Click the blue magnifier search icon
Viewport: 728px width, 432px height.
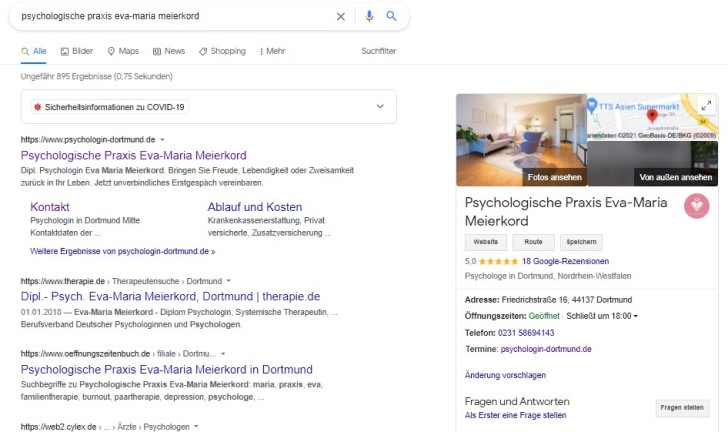click(x=391, y=16)
